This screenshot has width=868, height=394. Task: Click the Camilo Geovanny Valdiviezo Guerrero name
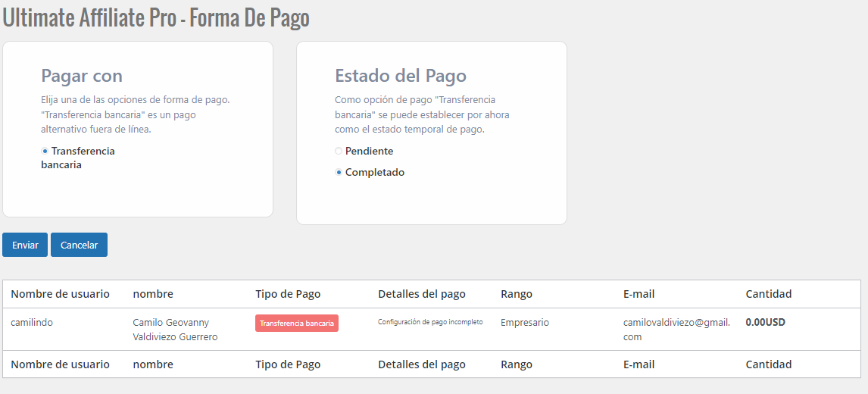175,330
